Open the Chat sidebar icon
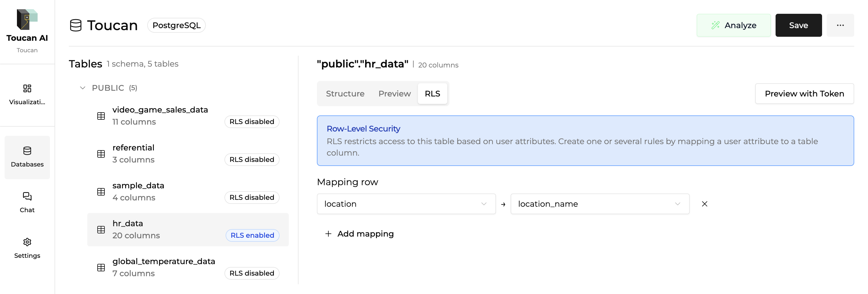This screenshot has width=868, height=294. coord(27,202)
